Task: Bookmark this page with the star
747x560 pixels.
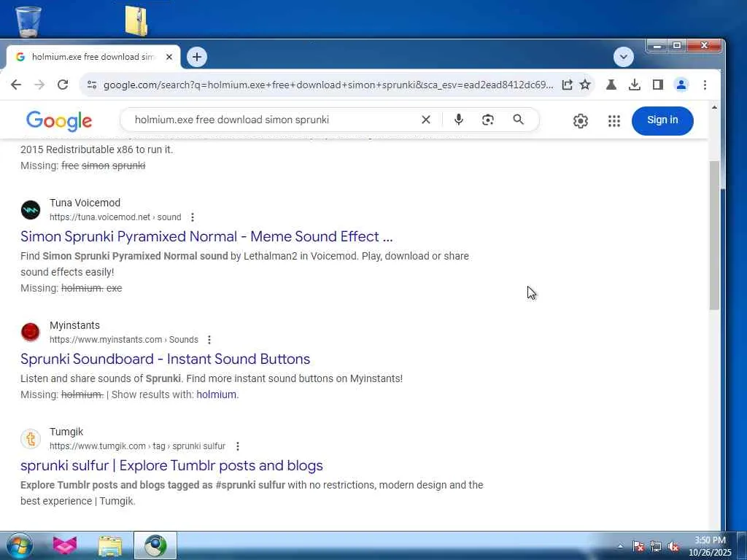Action: [x=585, y=85]
